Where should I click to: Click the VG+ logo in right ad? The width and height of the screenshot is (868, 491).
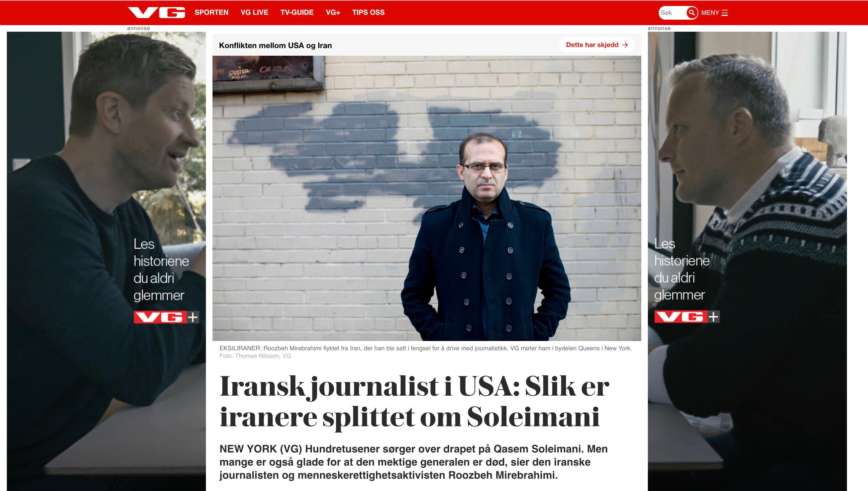pyautogui.click(x=687, y=317)
